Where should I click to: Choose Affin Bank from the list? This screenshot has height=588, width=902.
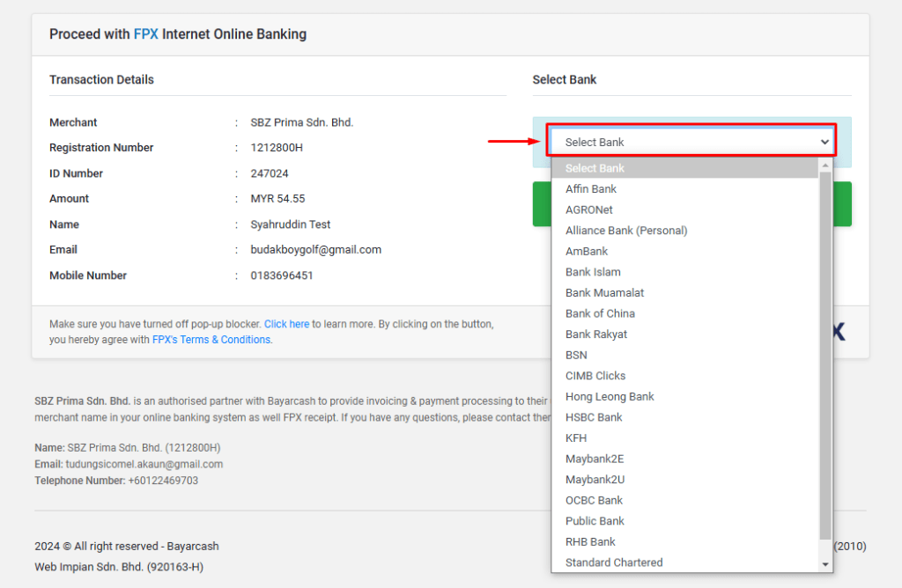684,189
